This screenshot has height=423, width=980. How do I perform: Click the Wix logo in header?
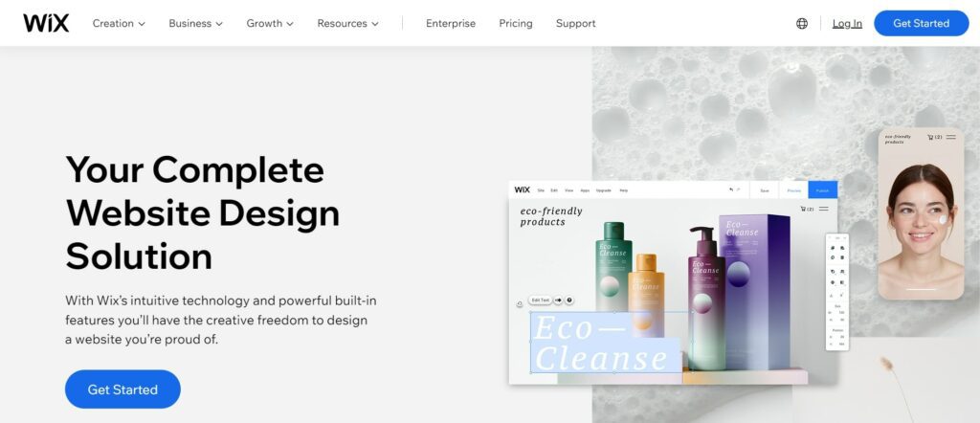click(46, 23)
